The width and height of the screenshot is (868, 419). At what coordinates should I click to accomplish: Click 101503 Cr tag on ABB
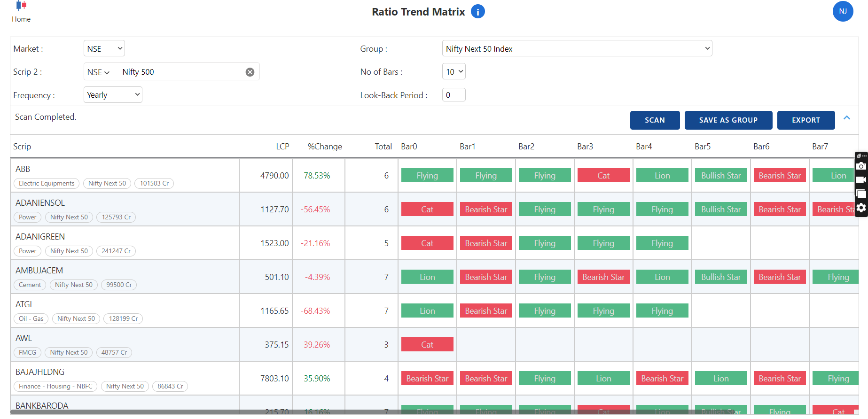point(154,183)
